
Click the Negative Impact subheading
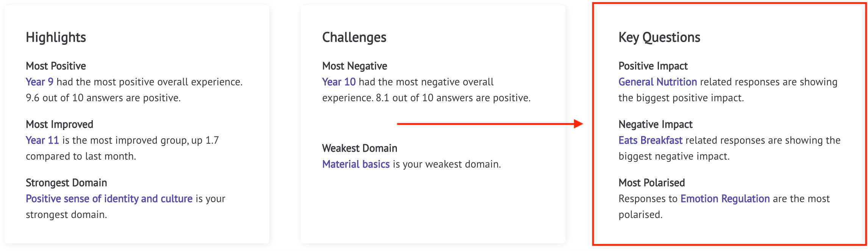coord(656,124)
